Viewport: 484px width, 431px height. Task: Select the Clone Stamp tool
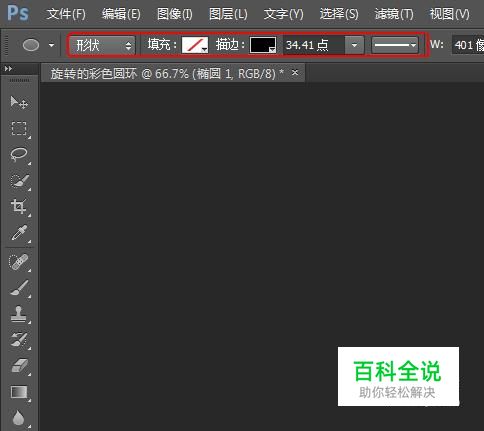click(x=19, y=314)
